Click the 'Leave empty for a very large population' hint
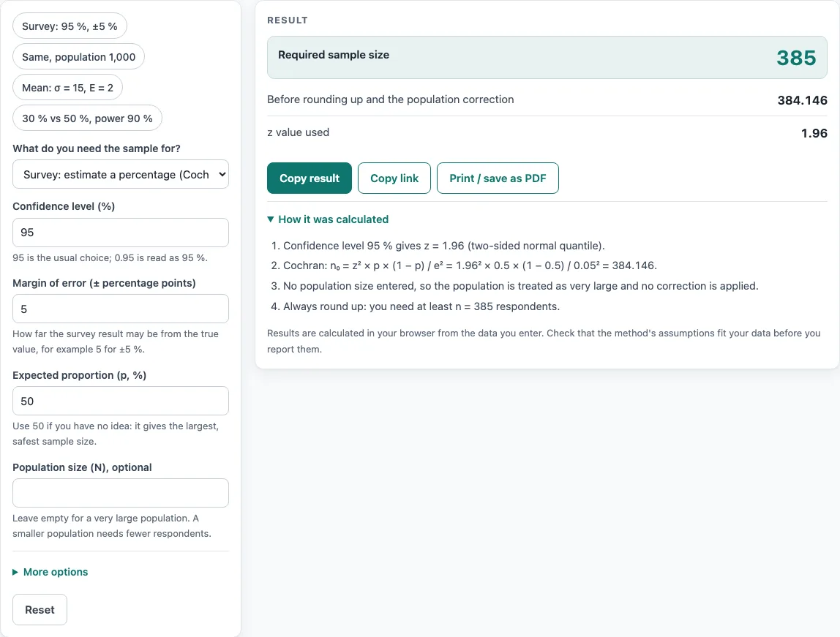Image resolution: width=840 pixels, height=637 pixels. point(112,526)
